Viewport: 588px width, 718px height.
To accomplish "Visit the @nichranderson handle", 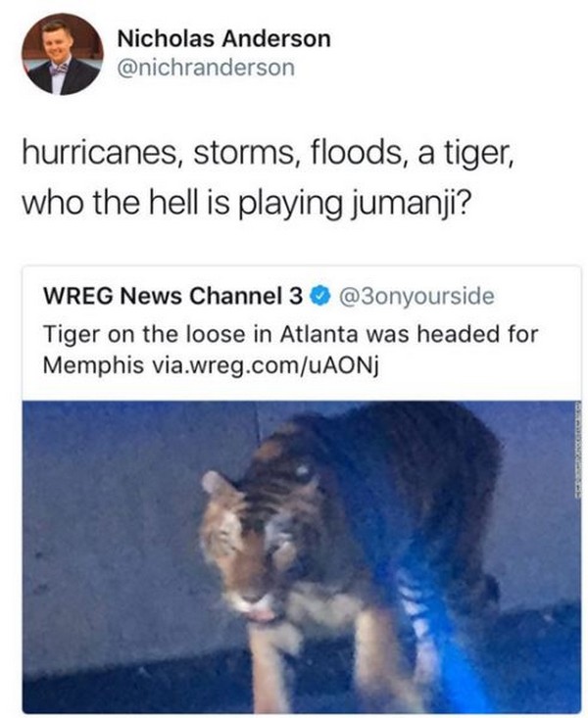I will (206, 68).
